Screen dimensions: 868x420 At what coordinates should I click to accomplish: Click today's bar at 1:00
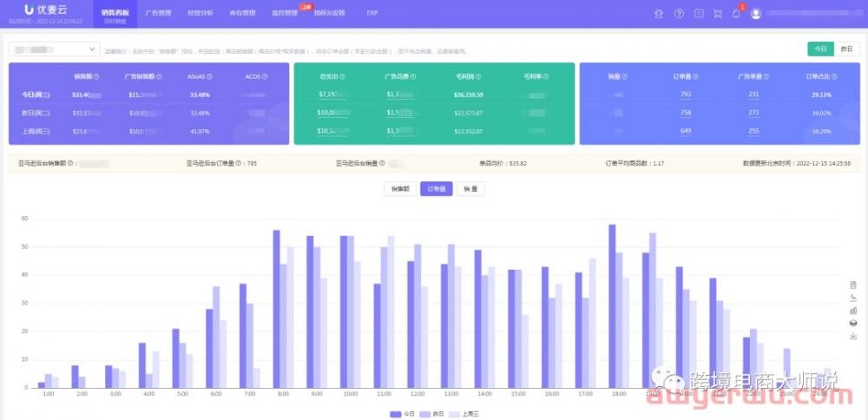[42, 384]
